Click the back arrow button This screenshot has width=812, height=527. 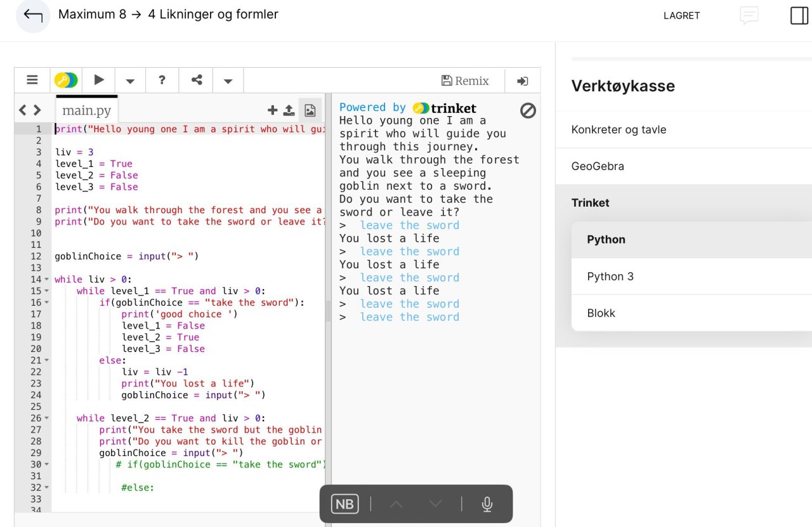click(32, 16)
